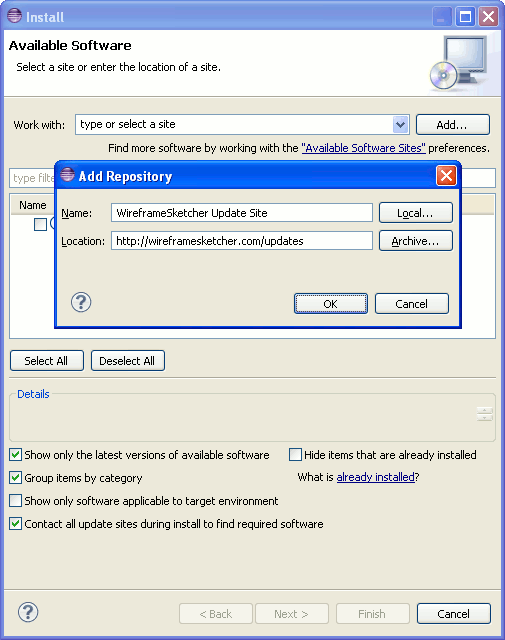This screenshot has width=505, height=640.
Task: Tick the checkbox under the Name column
Action: [x=40, y=224]
